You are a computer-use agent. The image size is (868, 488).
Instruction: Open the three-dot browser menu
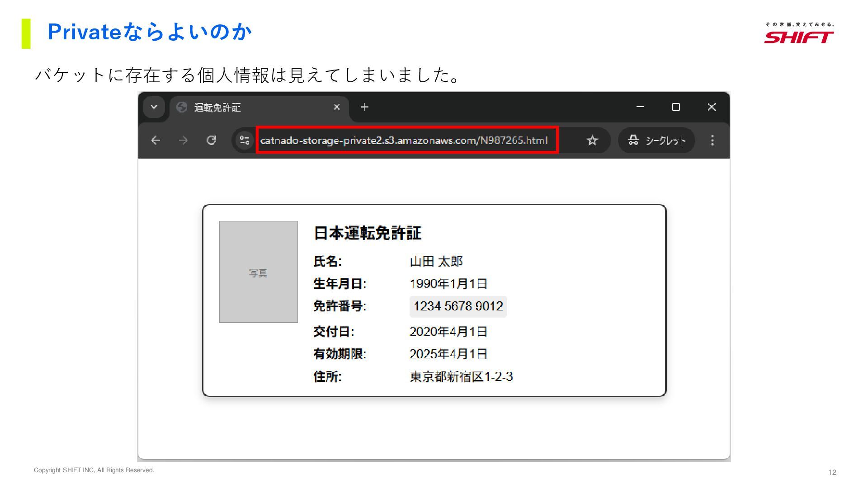712,141
